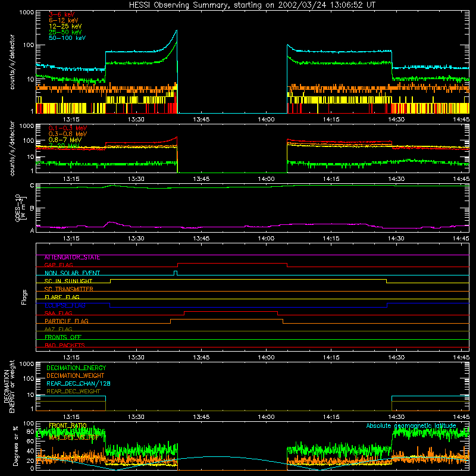This screenshot has height=476, width=476.
Task: Select the red 3-6 keV legend label
Action: (x=62, y=14)
